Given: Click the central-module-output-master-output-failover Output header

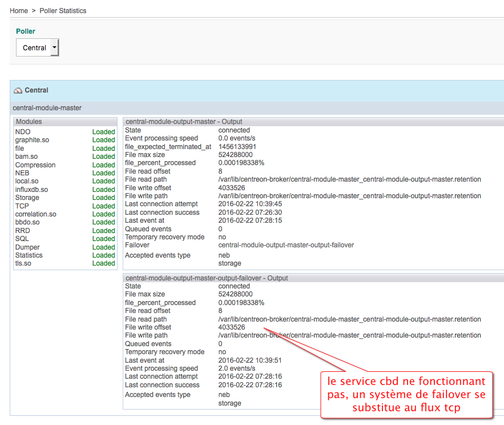Looking at the screenshot, I should (207, 278).
